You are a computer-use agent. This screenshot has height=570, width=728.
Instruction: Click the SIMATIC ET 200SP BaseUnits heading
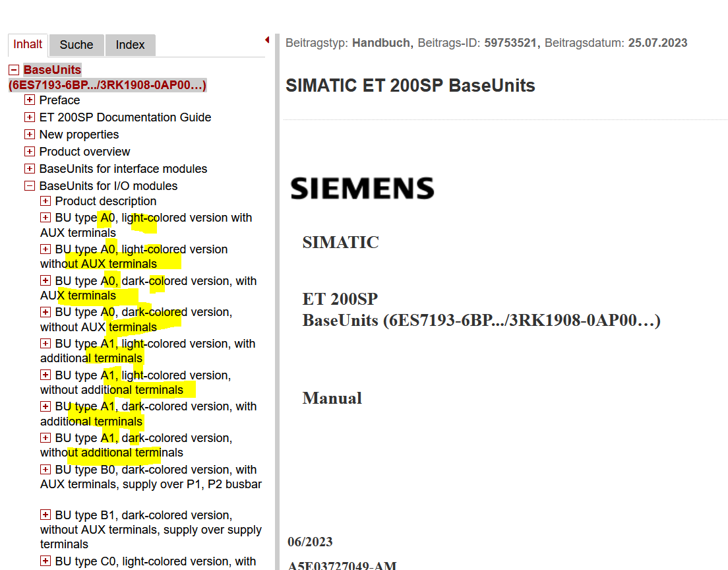coord(410,86)
